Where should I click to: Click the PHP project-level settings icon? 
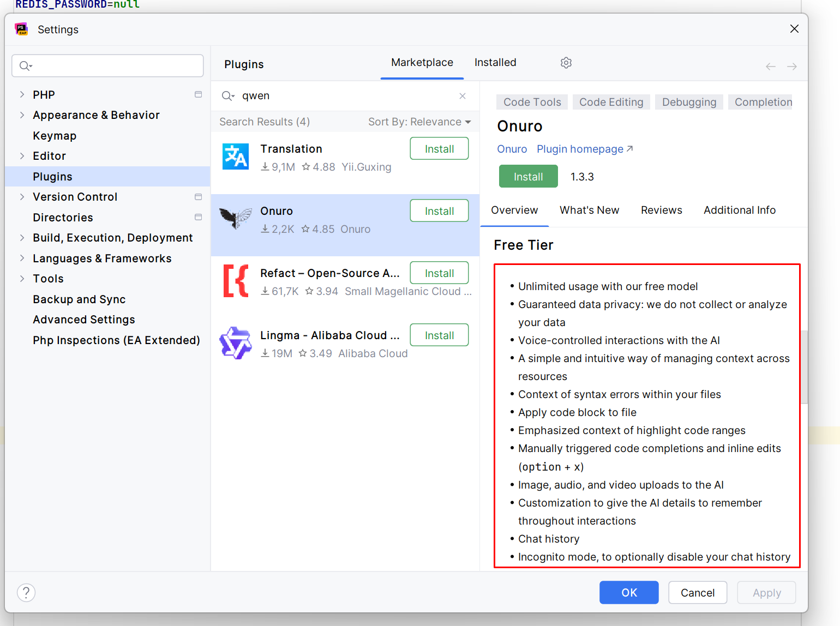coord(199,94)
